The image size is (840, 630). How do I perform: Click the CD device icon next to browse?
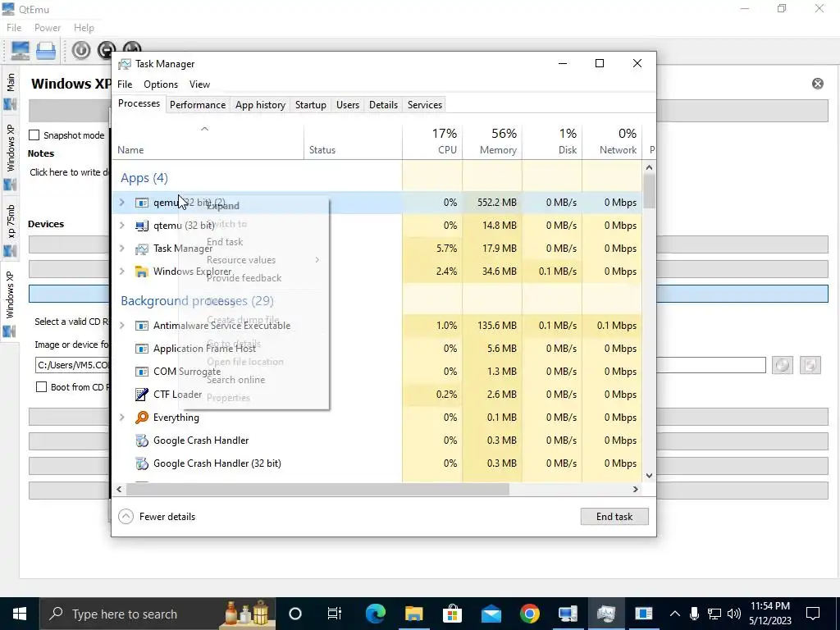click(x=810, y=365)
